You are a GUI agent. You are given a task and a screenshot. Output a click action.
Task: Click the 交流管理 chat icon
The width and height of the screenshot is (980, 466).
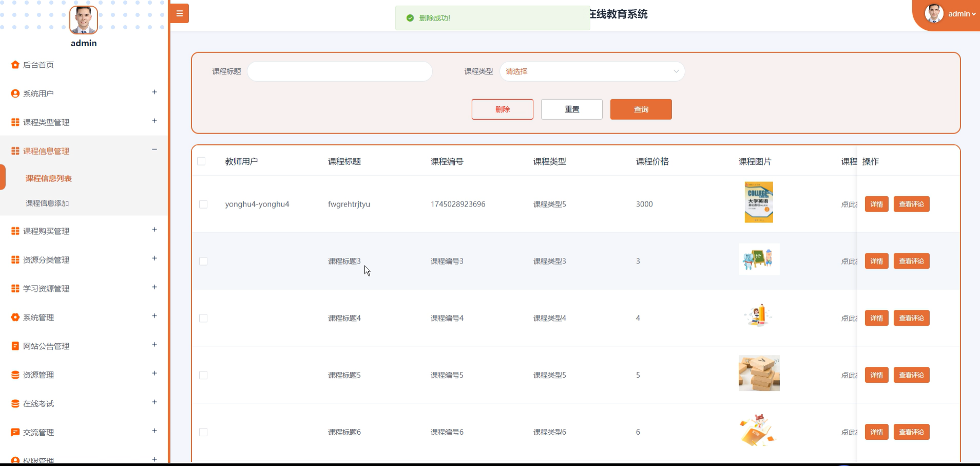[x=15, y=433]
